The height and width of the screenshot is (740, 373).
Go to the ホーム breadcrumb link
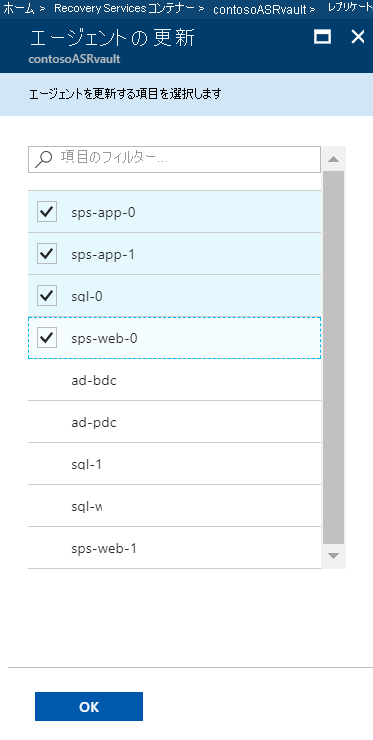pyautogui.click(x=19, y=8)
